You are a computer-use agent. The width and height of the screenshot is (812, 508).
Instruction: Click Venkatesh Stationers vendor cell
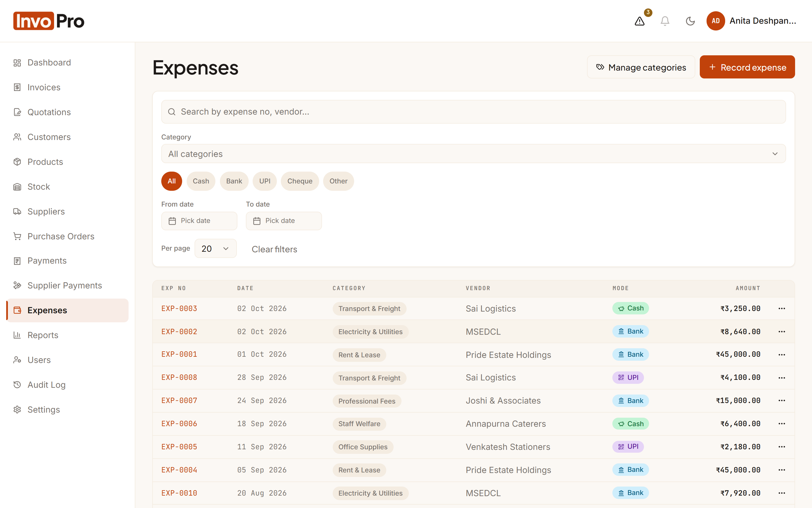pyautogui.click(x=508, y=447)
